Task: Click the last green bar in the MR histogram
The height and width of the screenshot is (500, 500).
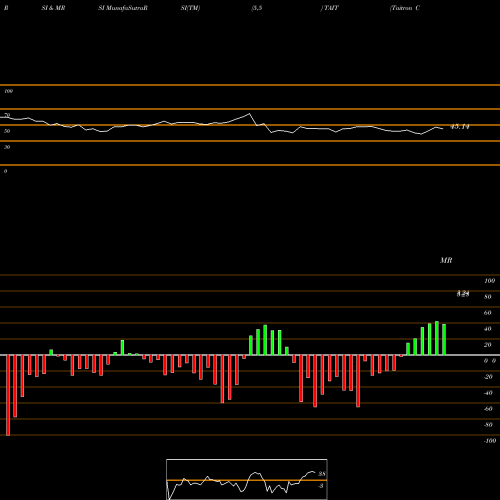Action: pos(444,339)
